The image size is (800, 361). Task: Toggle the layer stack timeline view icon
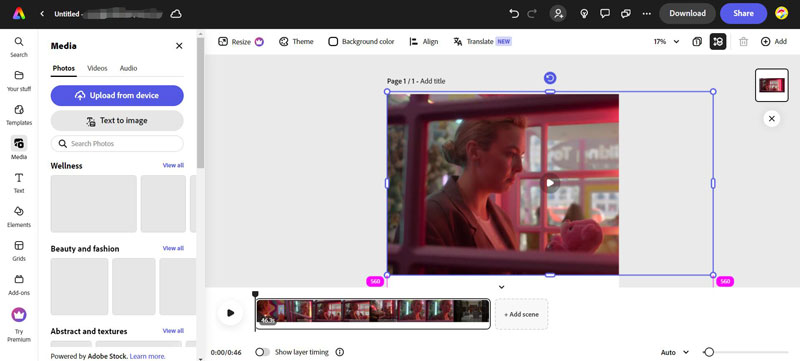pos(718,42)
